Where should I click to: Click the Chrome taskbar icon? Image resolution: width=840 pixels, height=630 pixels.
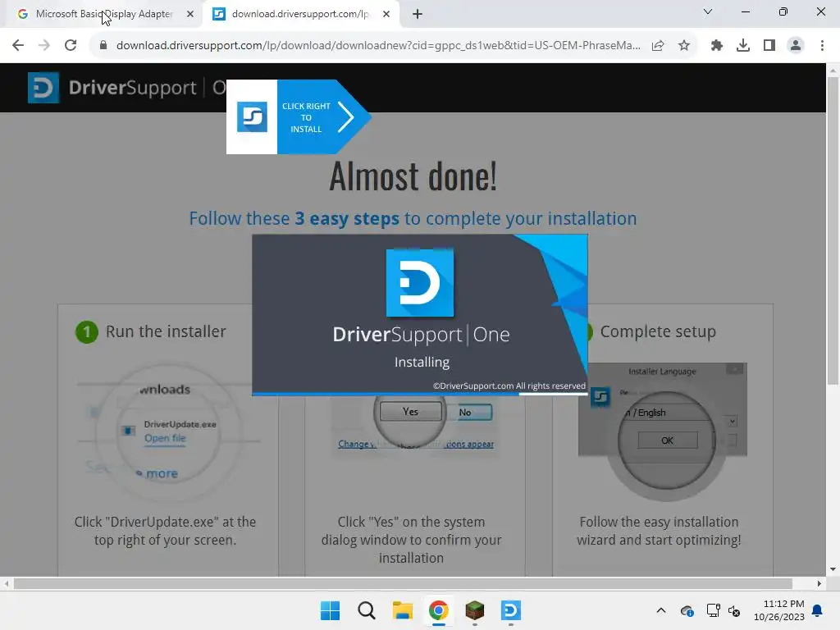coord(438,610)
